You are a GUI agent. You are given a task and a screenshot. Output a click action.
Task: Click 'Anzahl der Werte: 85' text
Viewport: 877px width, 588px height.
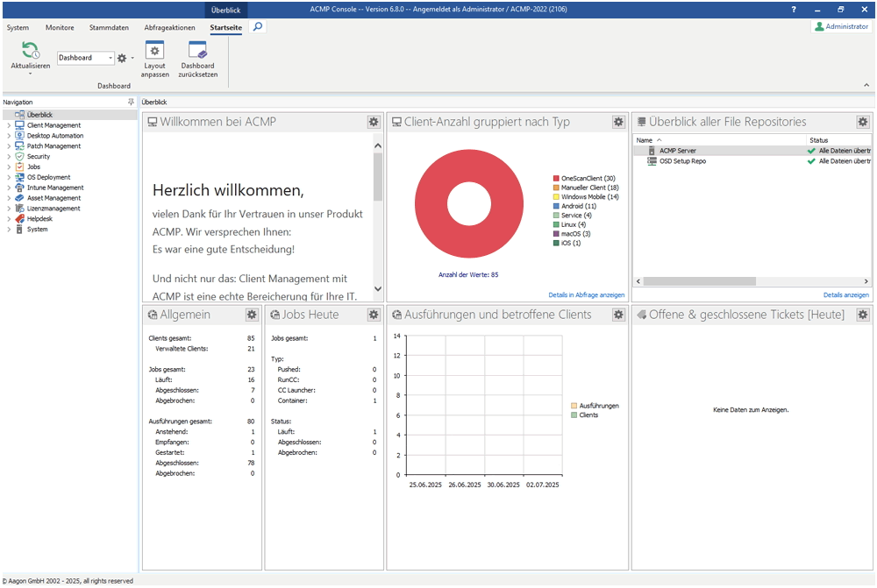[x=468, y=274]
